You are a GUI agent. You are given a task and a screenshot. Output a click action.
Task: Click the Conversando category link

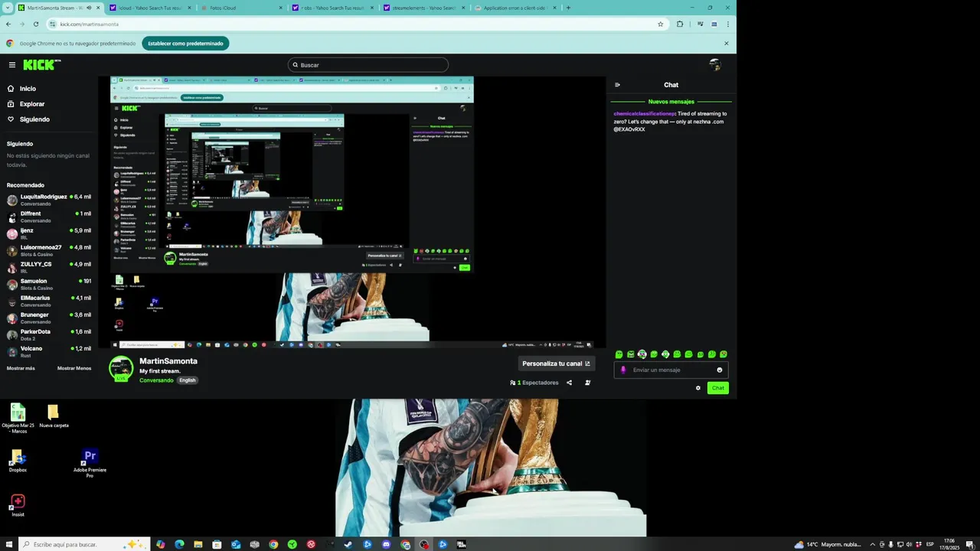click(156, 380)
